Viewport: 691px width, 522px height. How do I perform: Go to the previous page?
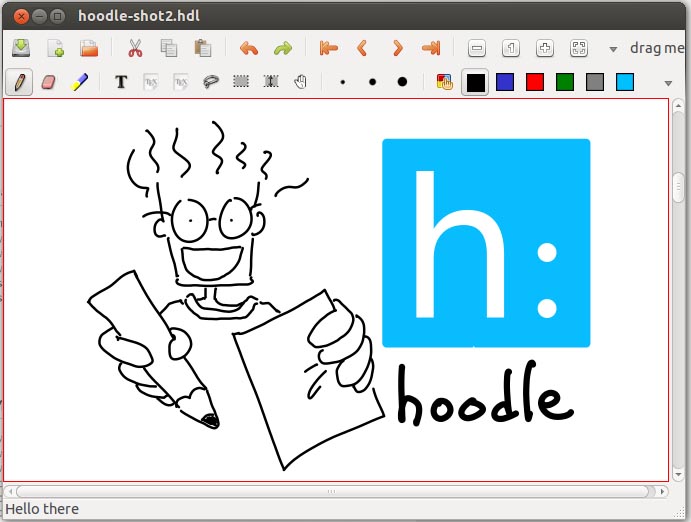click(x=362, y=48)
